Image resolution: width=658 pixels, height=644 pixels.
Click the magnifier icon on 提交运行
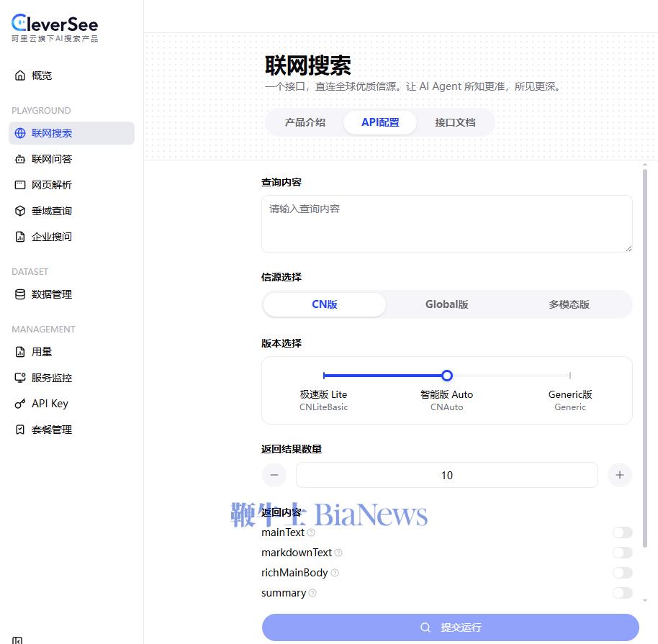tap(425, 627)
